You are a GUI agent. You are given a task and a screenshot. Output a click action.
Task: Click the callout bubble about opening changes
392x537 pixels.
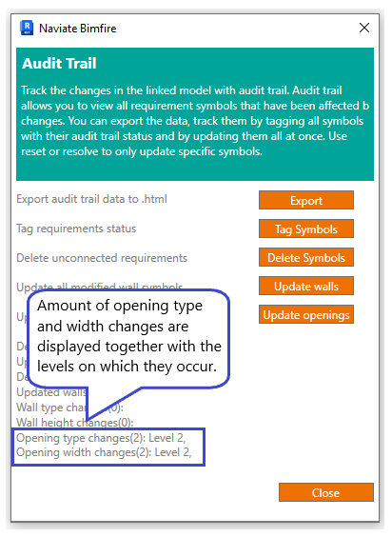(x=128, y=339)
